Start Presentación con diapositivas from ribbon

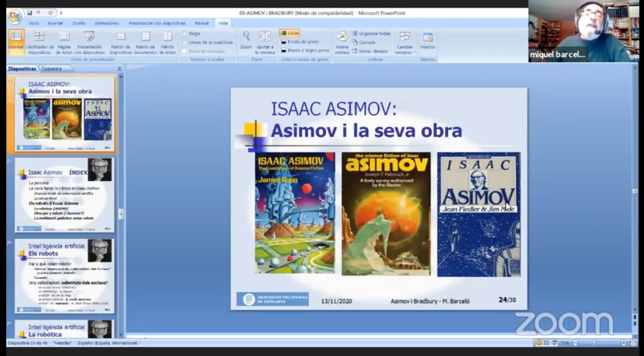90,43
